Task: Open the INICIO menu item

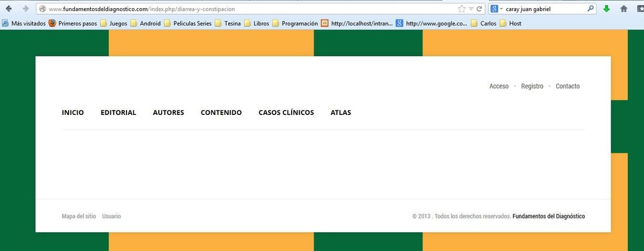Action: click(x=73, y=113)
